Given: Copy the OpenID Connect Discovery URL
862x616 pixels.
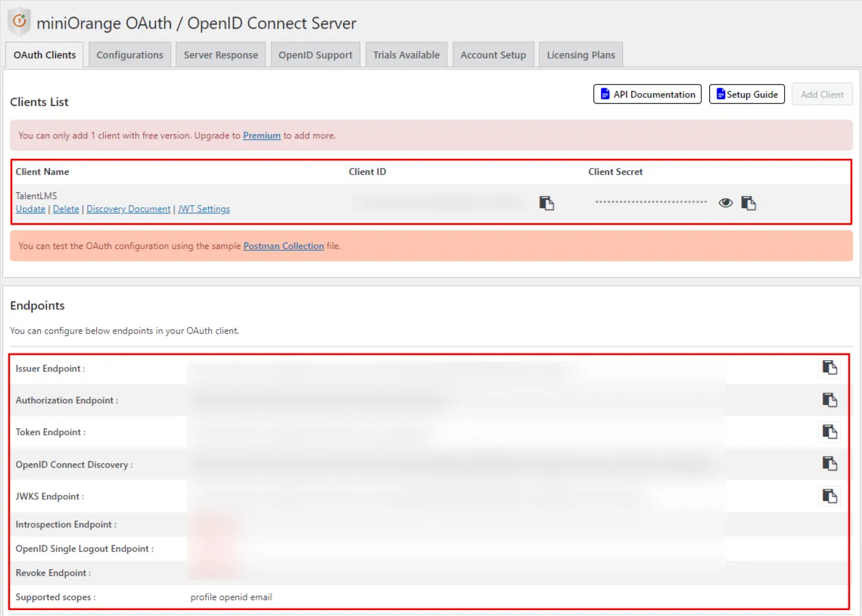Looking at the screenshot, I should [x=829, y=464].
